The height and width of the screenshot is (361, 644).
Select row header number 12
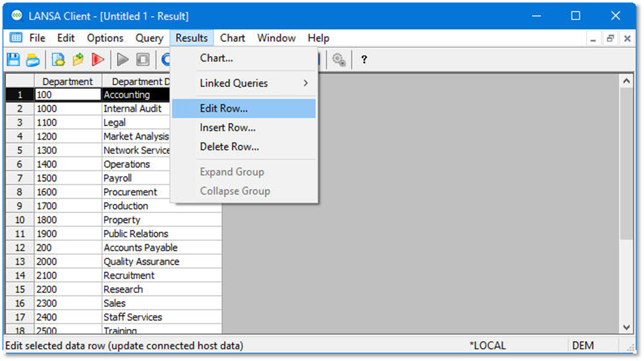[x=20, y=248]
